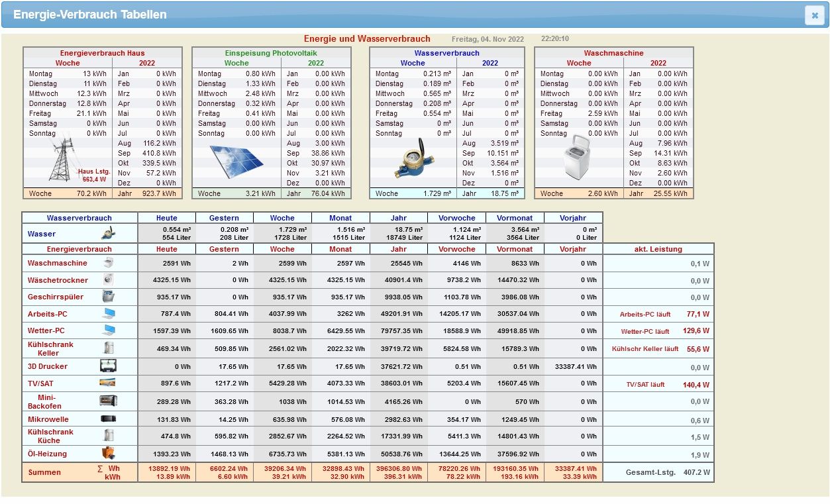830x504 pixels.
Task: Click the Wäschetrockner row icon
Action: click(x=108, y=280)
